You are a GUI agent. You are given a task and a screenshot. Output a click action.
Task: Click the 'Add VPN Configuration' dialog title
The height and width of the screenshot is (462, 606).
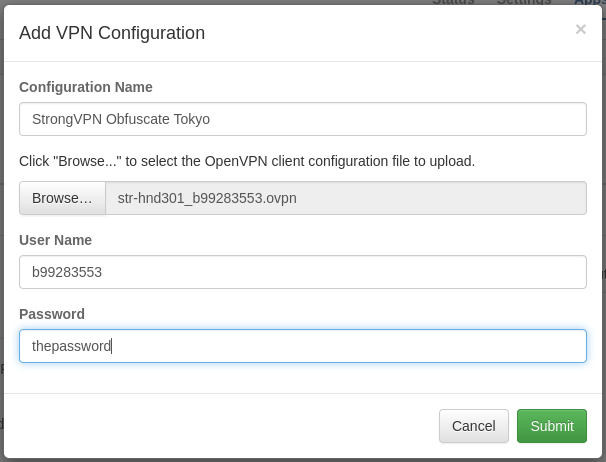(x=112, y=33)
